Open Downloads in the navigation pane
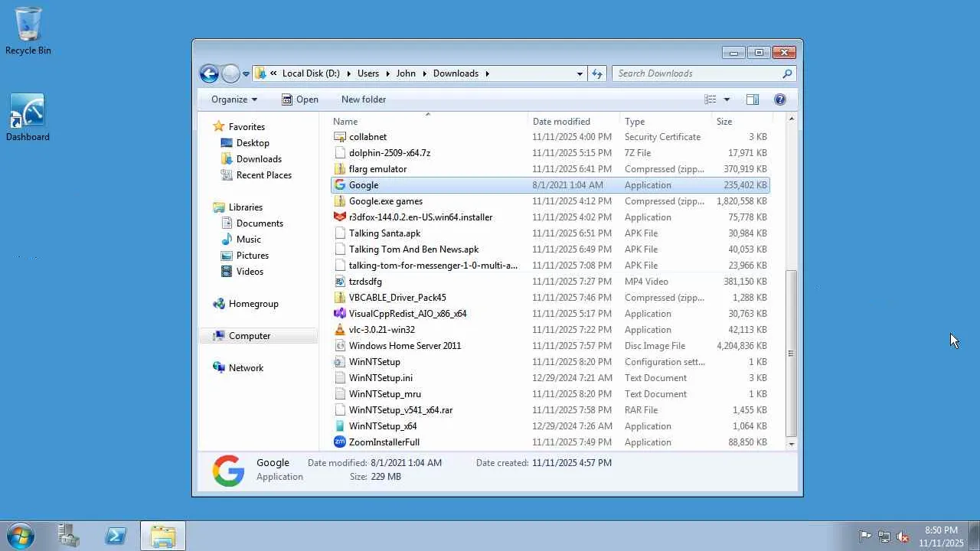 pyautogui.click(x=259, y=159)
